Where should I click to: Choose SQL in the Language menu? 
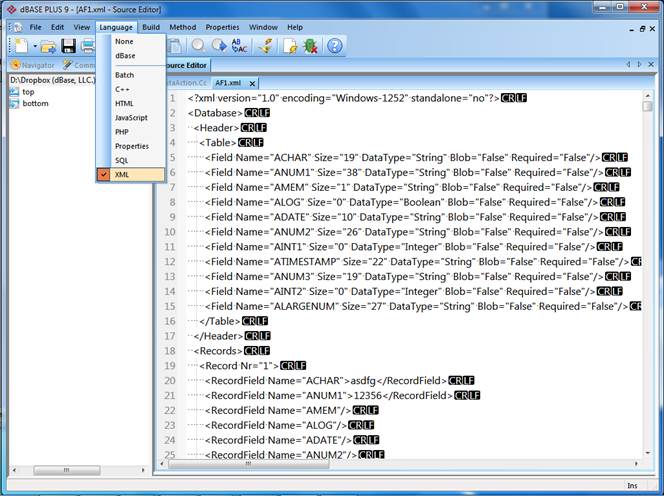pyautogui.click(x=121, y=160)
